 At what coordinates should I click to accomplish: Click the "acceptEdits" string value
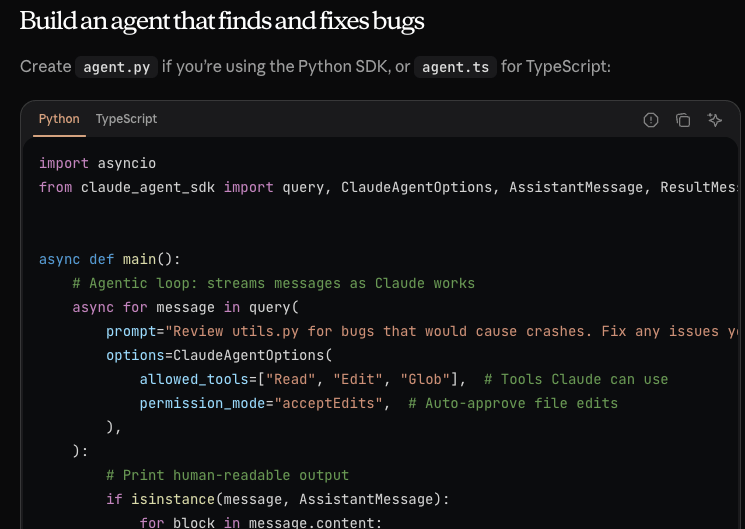point(329,404)
